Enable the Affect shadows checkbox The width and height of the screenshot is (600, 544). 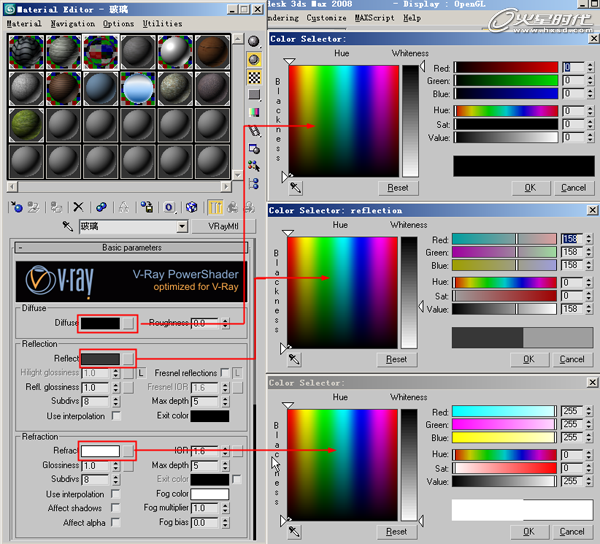[x=117, y=508]
